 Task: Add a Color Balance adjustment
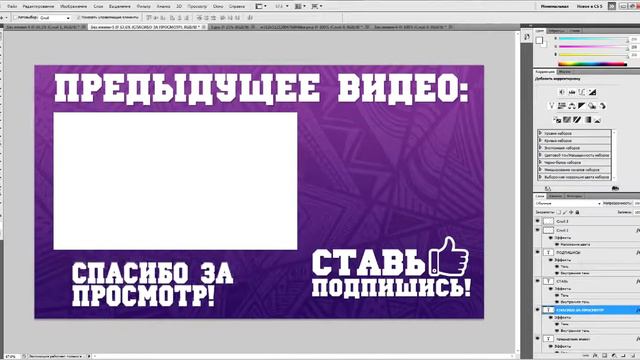(572, 106)
